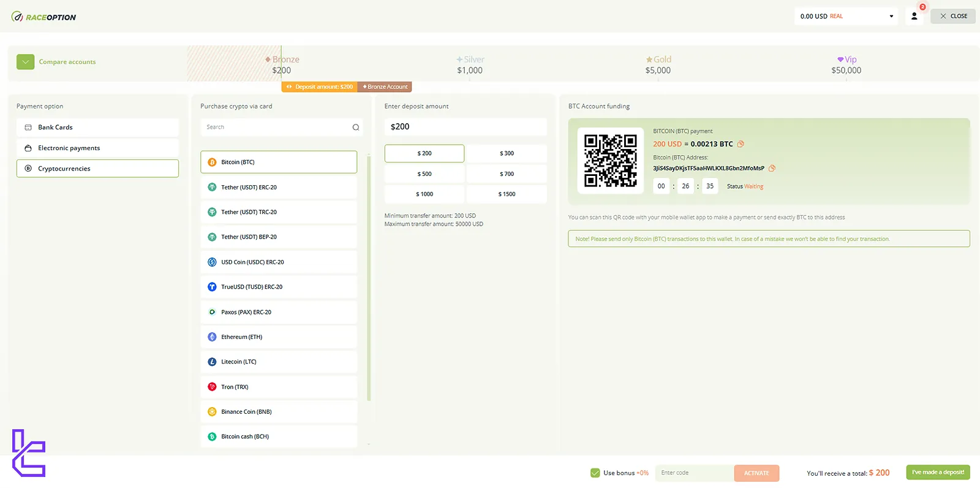Click Maximum transfer amount: 50000 USD text

[x=434, y=224]
